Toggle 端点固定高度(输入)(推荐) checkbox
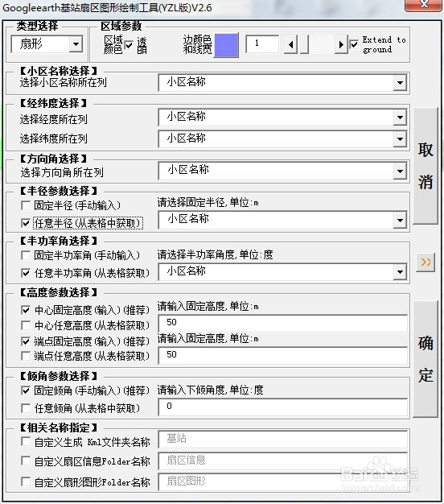This screenshot has height=504, width=444. tap(26, 341)
